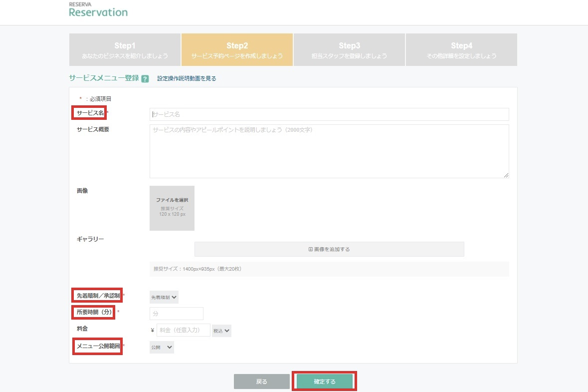Click into the サービス概要 description box
Viewport: 588px width, 392px height.
tap(329, 151)
